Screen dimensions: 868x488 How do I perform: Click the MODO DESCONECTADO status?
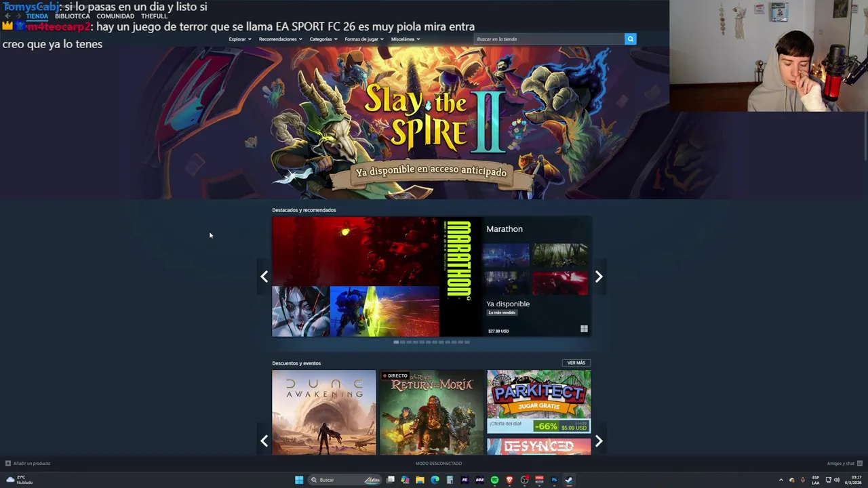coord(439,464)
